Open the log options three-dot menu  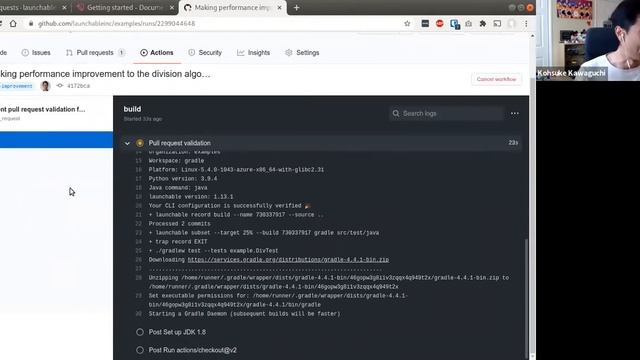click(x=515, y=113)
